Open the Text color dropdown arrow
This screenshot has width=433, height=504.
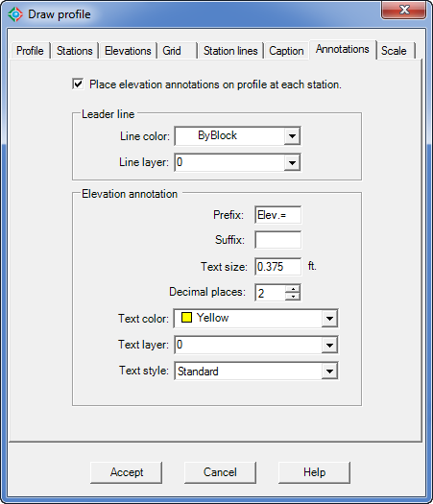click(x=329, y=319)
